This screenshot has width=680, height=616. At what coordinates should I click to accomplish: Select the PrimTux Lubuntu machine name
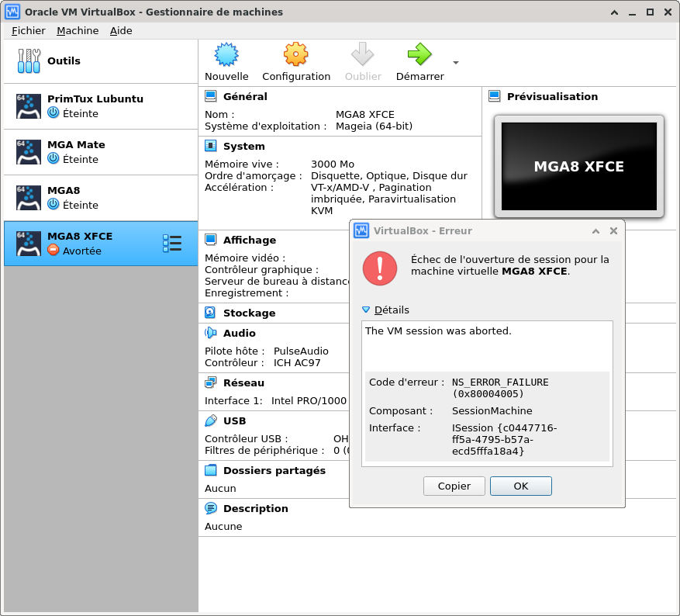point(95,99)
